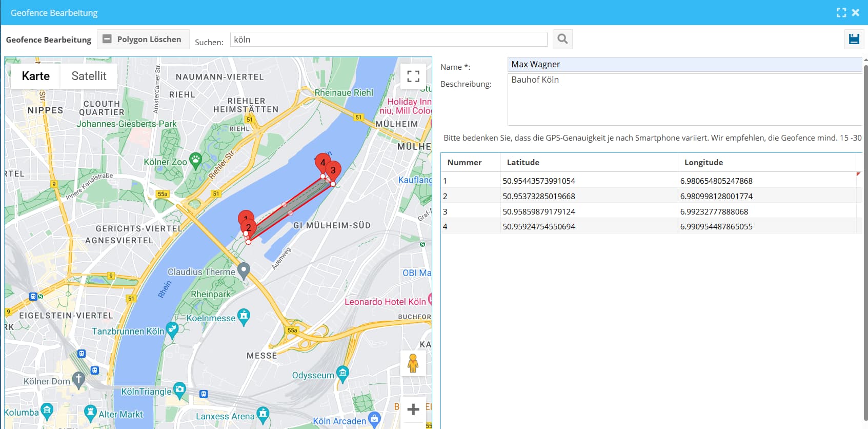
Task: Click the Longitude column header
Action: point(703,162)
